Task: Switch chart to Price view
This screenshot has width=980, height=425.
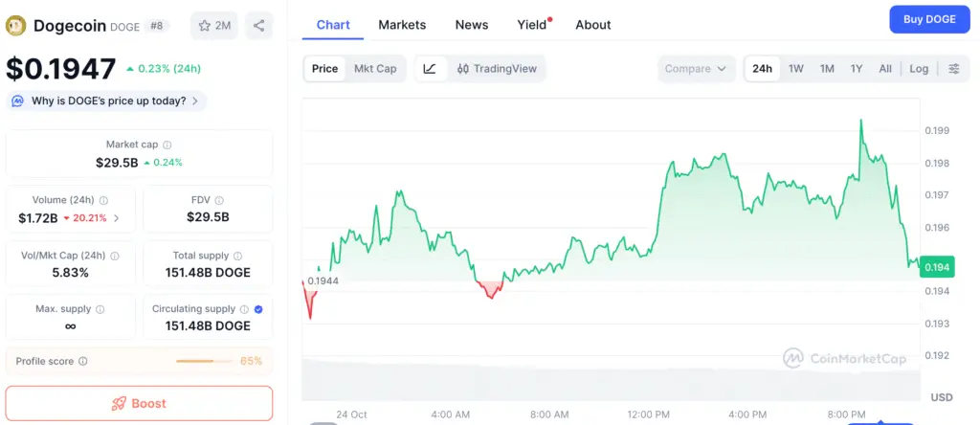Action: (324, 69)
